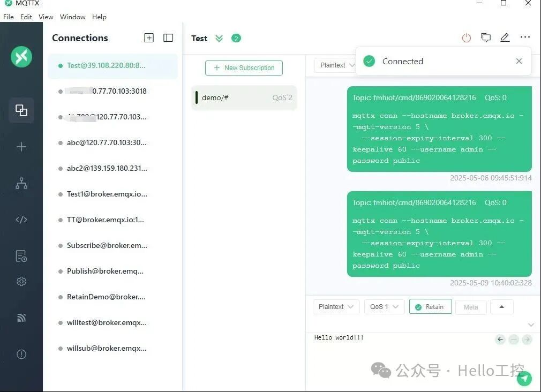Click the New Subscription button

(244, 68)
